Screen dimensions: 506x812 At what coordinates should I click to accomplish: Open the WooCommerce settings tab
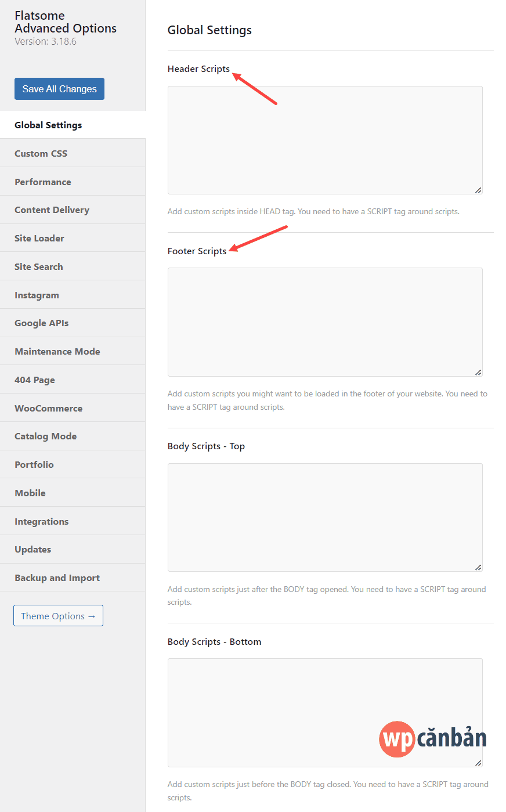click(x=48, y=408)
